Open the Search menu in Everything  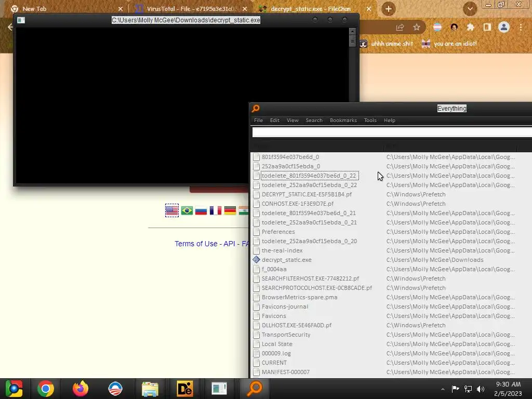click(314, 121)
